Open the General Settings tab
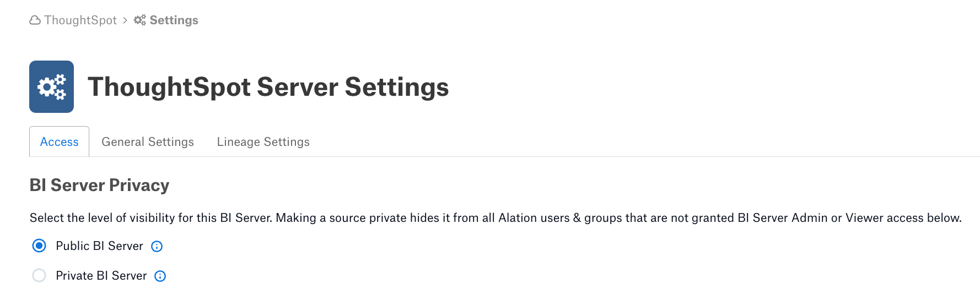 tap(148, 142)
